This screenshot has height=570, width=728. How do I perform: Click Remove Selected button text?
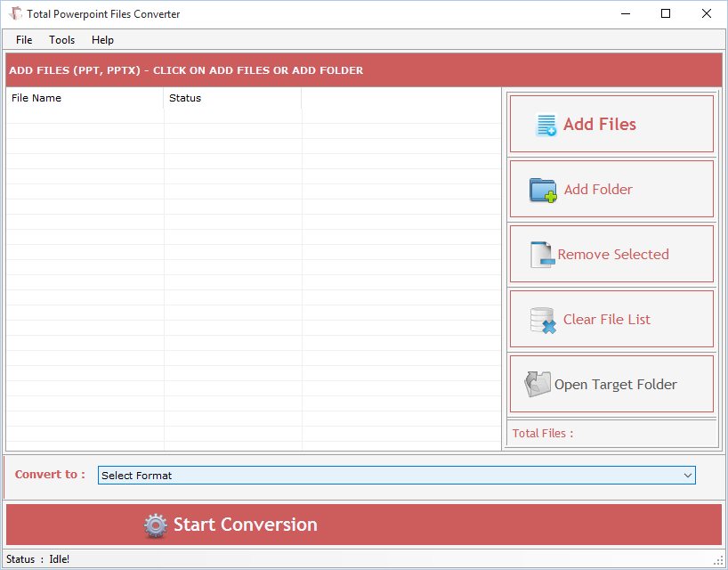613,255
